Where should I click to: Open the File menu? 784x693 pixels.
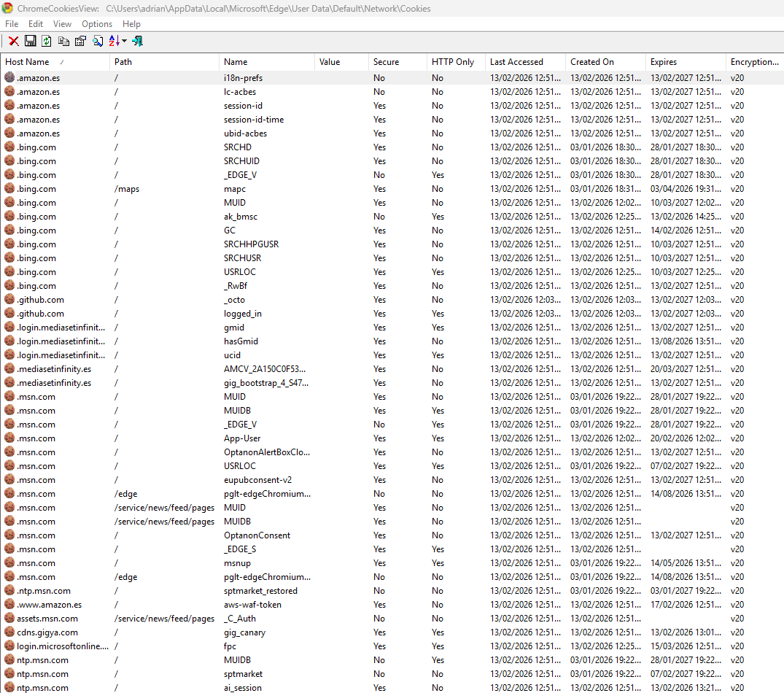(x=12, y=24)
